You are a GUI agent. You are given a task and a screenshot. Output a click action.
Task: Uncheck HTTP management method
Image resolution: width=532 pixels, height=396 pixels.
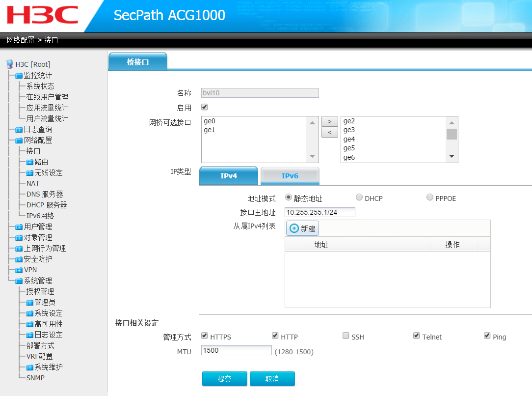click(x=275, y=336)
